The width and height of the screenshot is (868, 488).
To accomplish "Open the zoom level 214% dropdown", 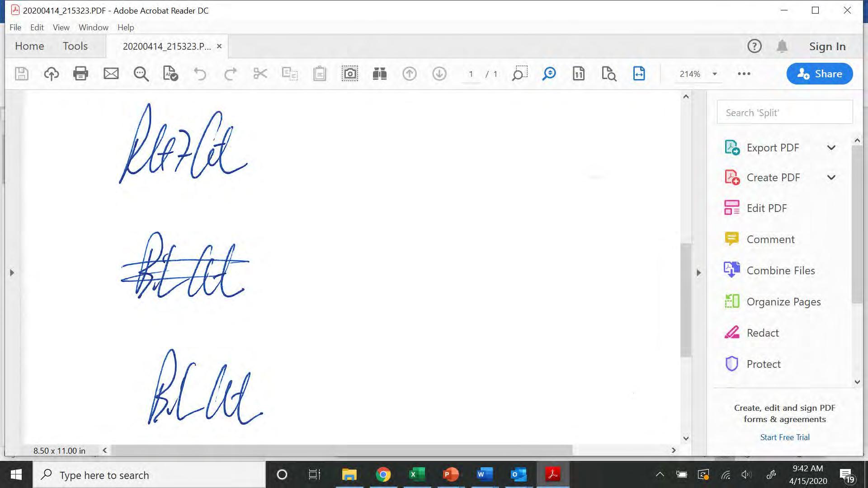I will (714, 74).
